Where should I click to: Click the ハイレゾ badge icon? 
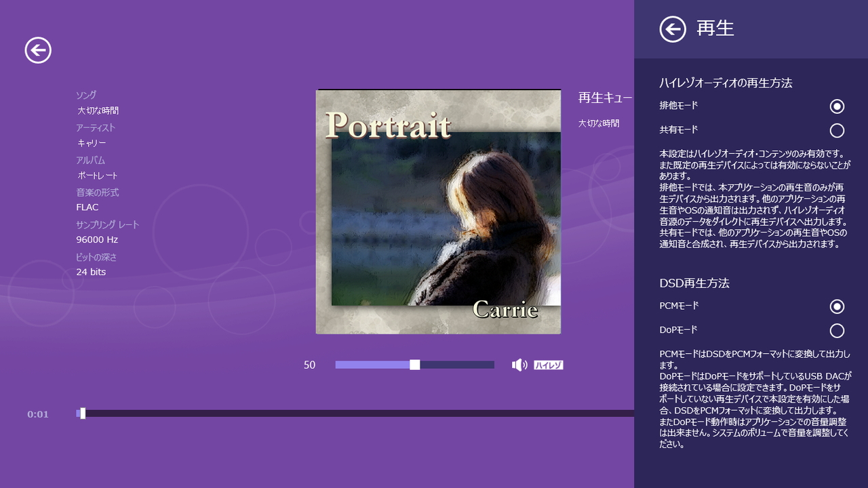[549, 365]
